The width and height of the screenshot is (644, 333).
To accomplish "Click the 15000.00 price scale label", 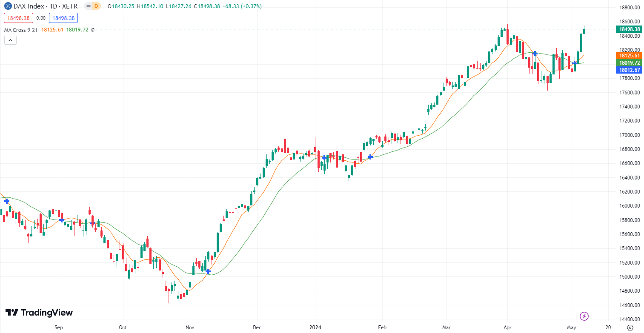I will point(629,277).
